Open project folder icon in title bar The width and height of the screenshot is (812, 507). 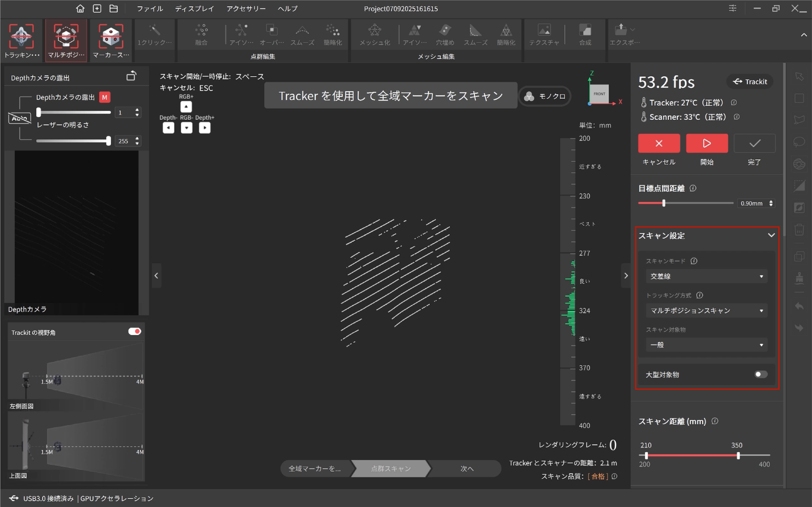(x=114, y=8)
